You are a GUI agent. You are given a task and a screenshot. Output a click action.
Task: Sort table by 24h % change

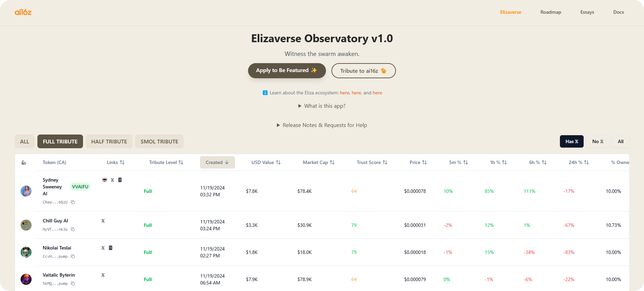click(578, 162)
